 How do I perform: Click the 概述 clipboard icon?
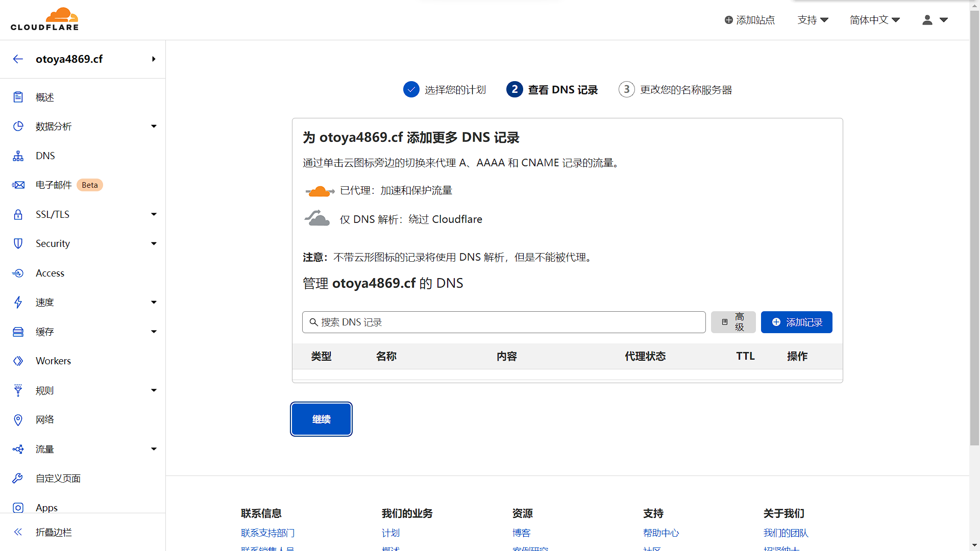click(x=18, y=97)
